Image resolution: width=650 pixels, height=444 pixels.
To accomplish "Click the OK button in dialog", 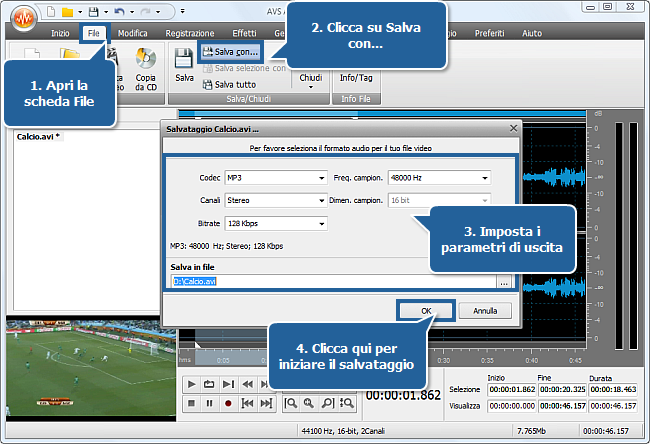I will click(426, 311).
